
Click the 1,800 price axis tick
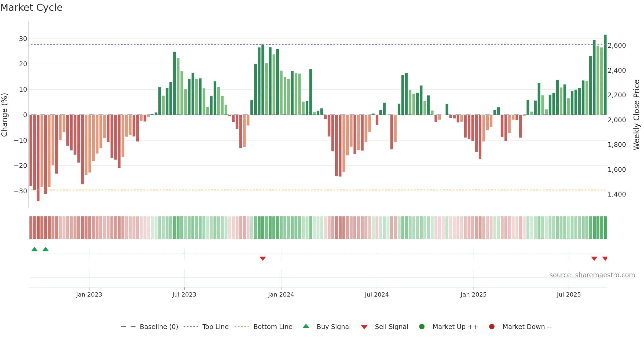coord(617,145)
